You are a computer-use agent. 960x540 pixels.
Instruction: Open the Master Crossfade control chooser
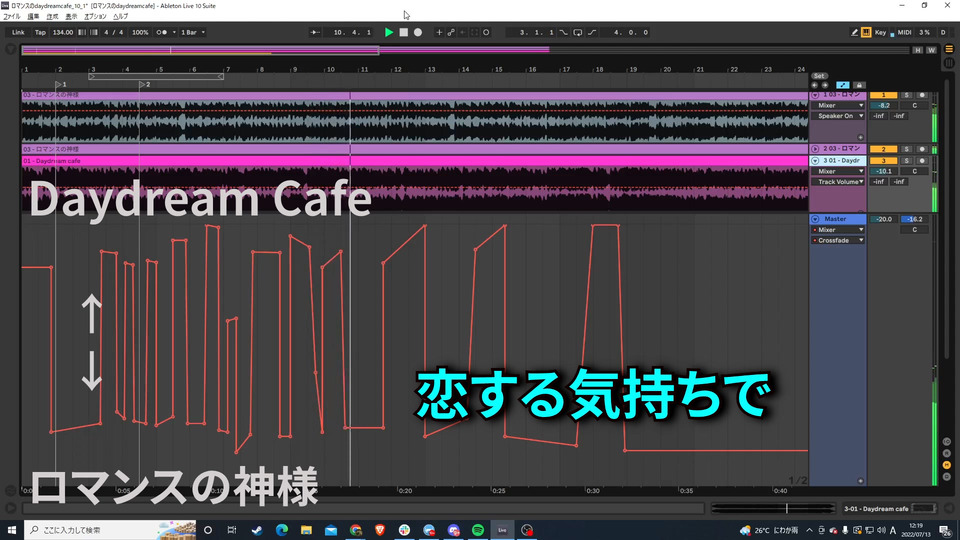838,241
